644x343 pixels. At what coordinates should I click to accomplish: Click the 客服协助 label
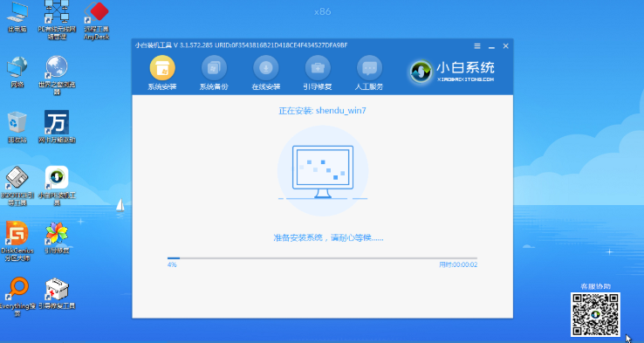click(x=595, y=286)
